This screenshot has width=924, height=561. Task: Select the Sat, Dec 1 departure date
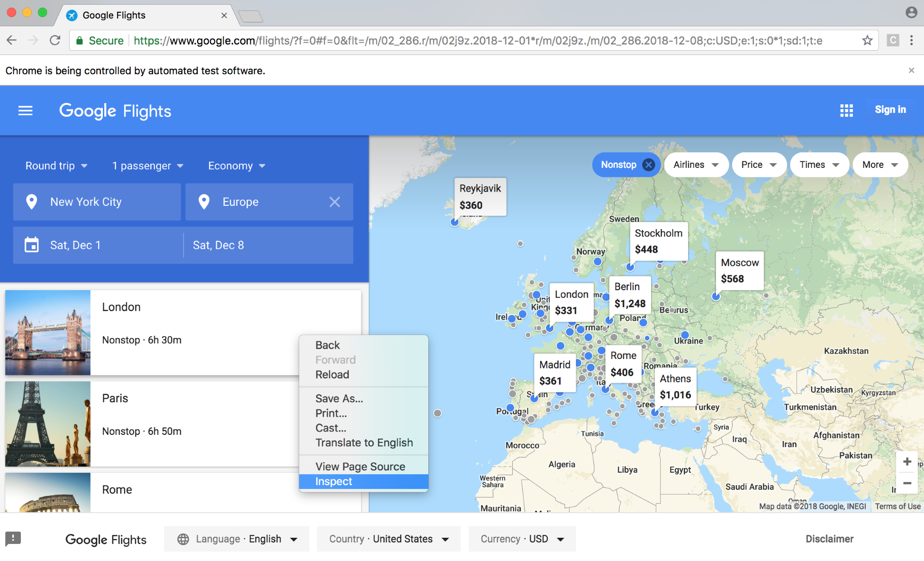pos(98,245)
